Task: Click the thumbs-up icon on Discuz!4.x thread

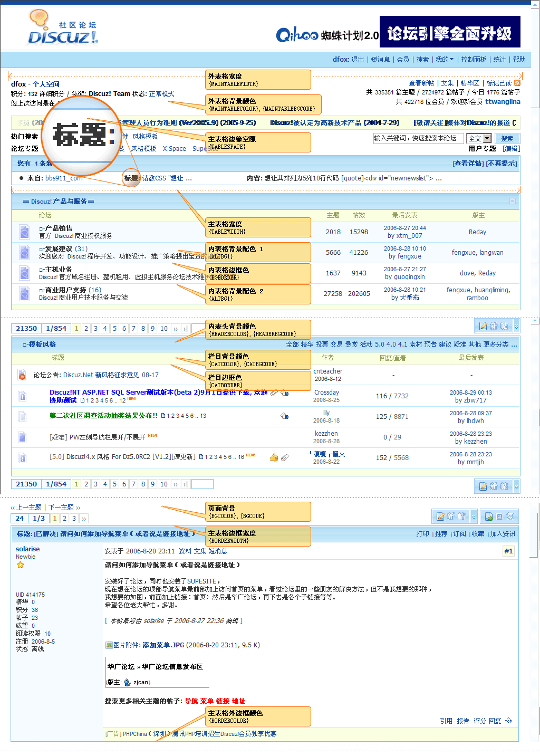Action: tap(274, 457)
